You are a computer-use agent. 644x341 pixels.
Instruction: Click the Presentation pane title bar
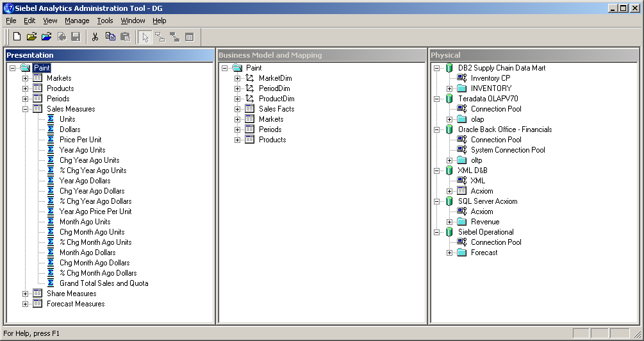(110, 55)
